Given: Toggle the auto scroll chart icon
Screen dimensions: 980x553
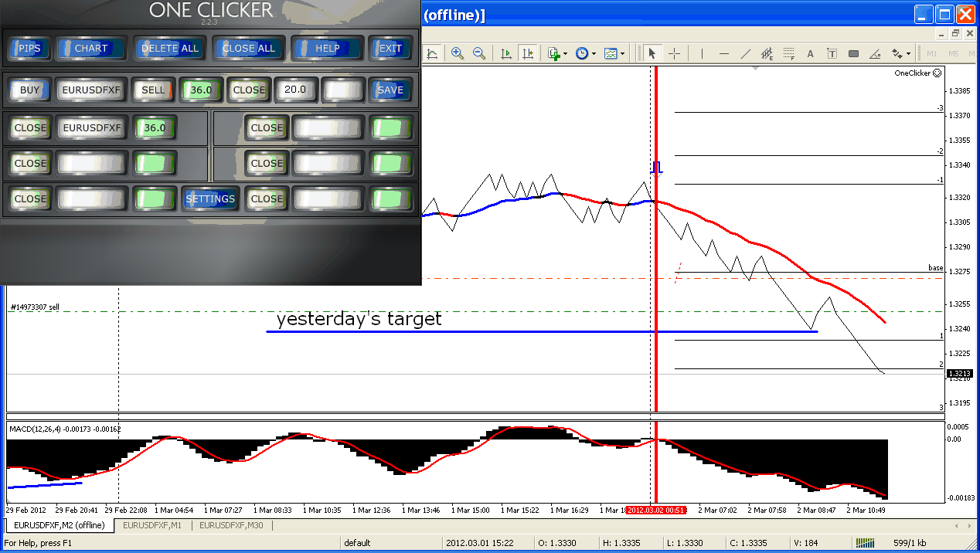Looking at the screenshot, I should [506, 53].
